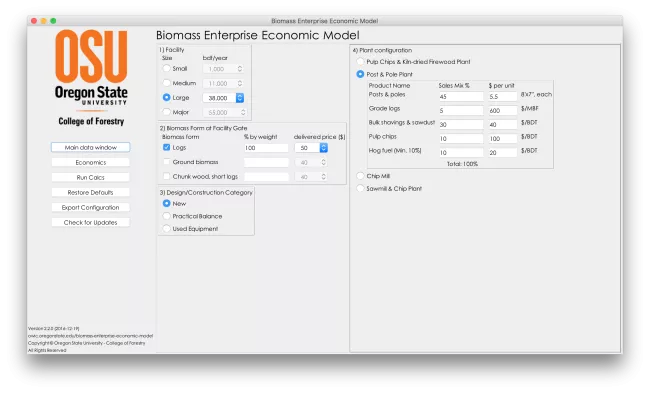Image resolution: width=650 pixels, height=393 pixels.
Task: Adjust the Medium size 11,000 stepper arrows
Action: tap(240, 83)
